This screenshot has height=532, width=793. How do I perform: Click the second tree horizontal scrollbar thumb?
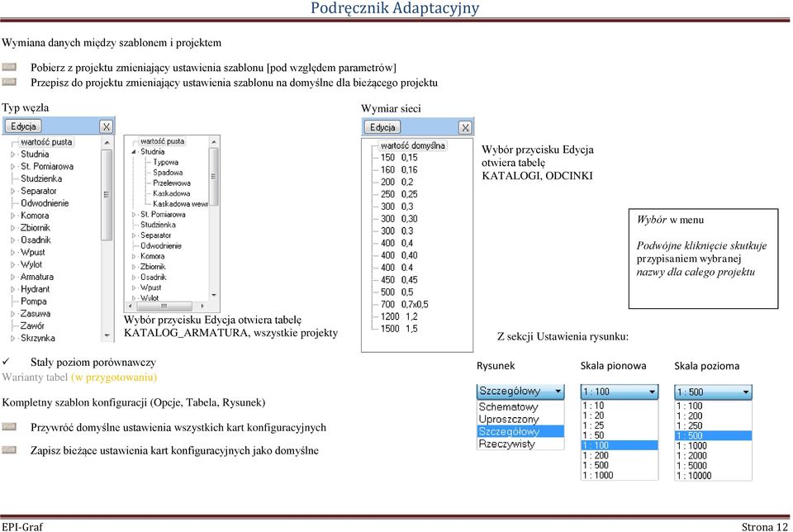pyautogui.click(x=164, y=306)
